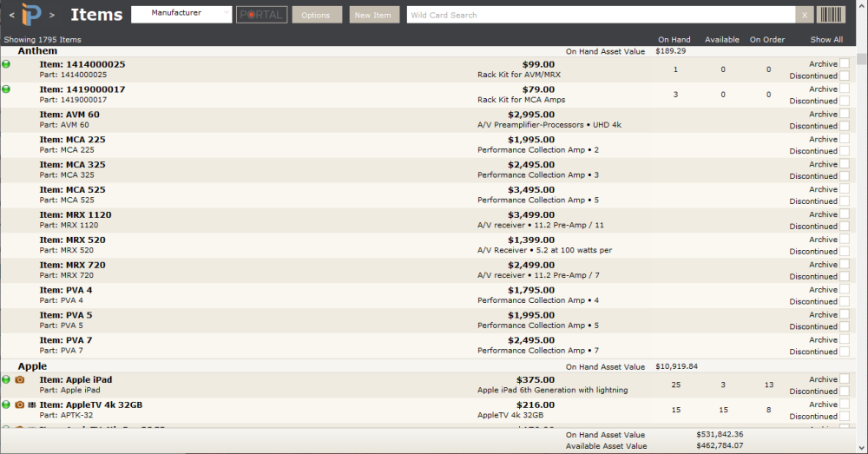Open Item: 1414000025
Image resolution: width=868 pixels, height=454 pixels.
(x=82, y=64)
